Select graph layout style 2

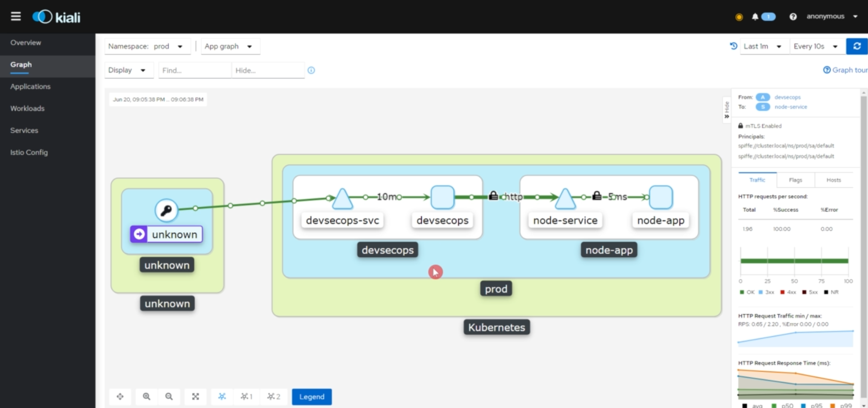[273, 396]
